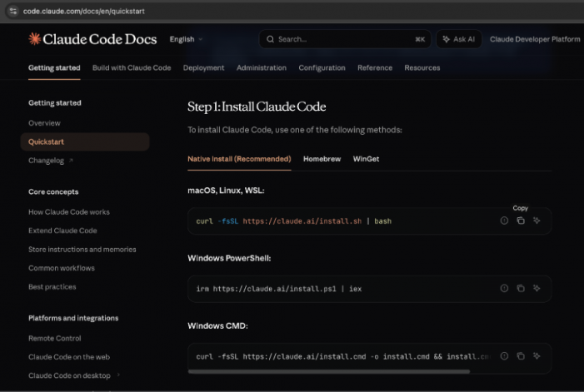Click the Step 1: Install Claude Code heading
Screen dimensions: 584x392
pyautogui.click(x=257, y=107)
